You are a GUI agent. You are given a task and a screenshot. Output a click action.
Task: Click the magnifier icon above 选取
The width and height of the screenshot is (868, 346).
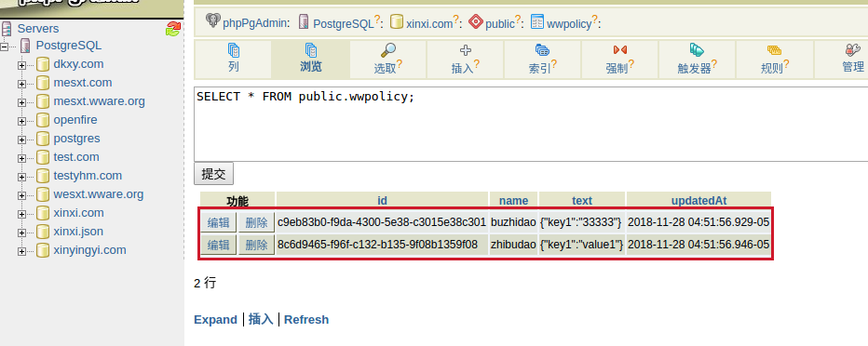tap(388, 50)
